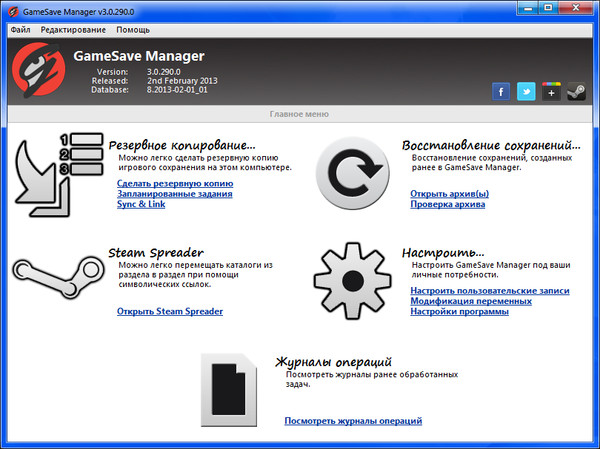Open the Facebook page icon

point(502,92)
